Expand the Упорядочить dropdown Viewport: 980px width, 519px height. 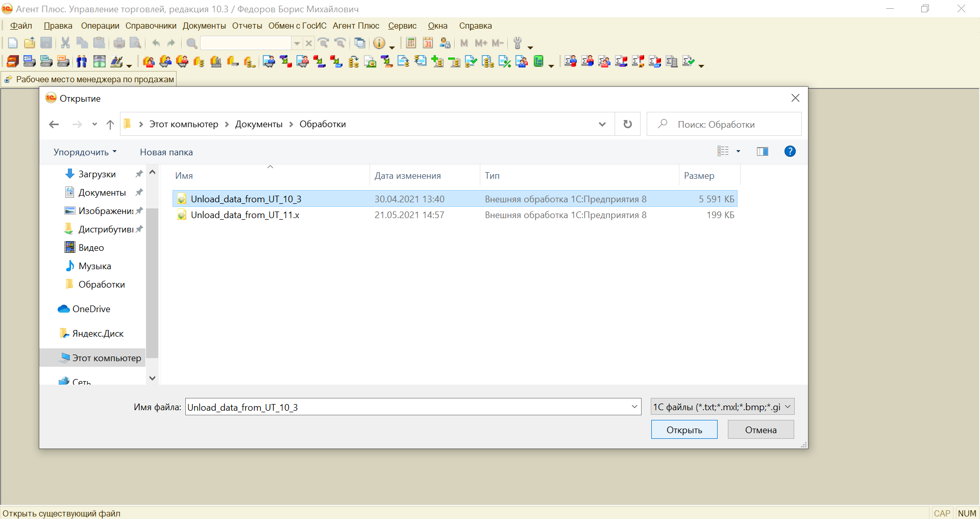click(85, 152)
